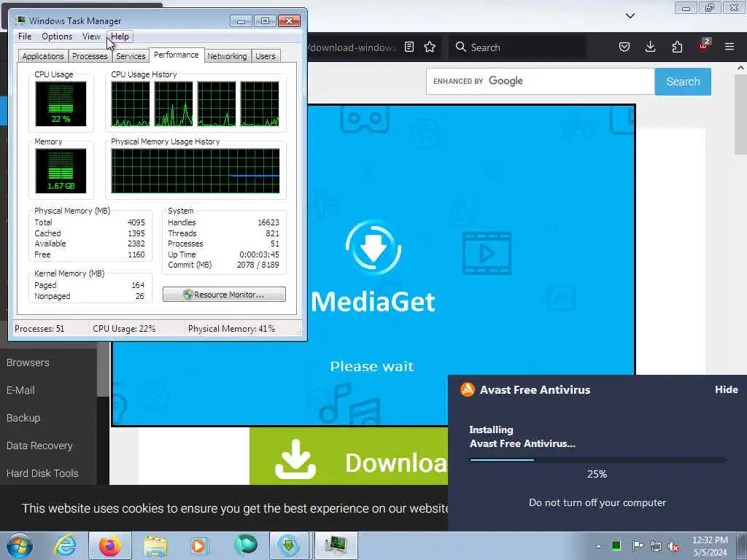Image resolution: width=747 pixels, height=560 pixels.
Task: Open Windows Media Player from taskbar
Action: [199, 545]
